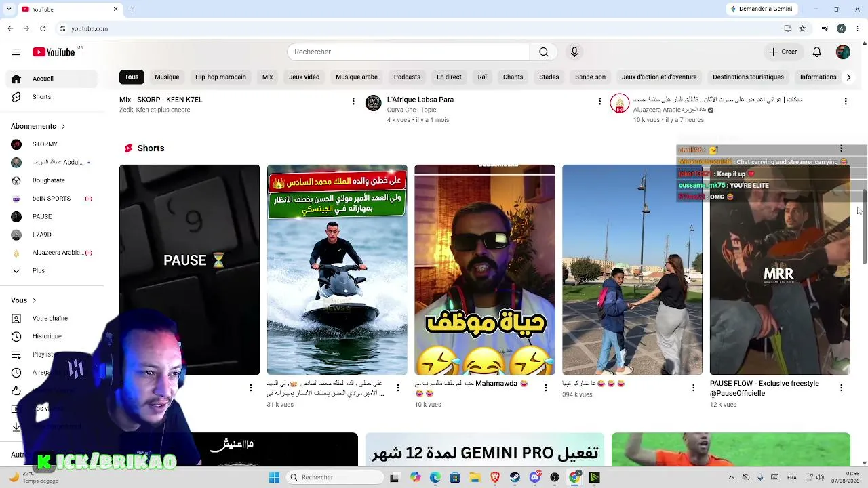
Task: Select the Jeux vidéo chip
Action: [x=304, y=77]
